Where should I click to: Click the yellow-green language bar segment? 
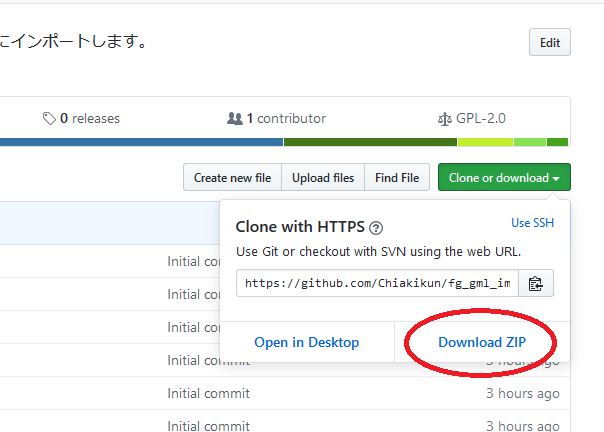coord(485,142)
